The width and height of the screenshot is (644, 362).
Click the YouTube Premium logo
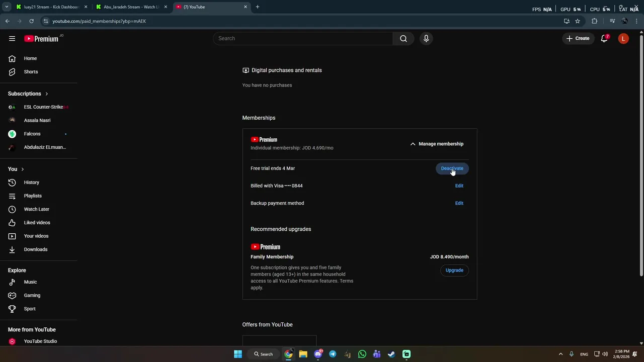pos(41,39)
